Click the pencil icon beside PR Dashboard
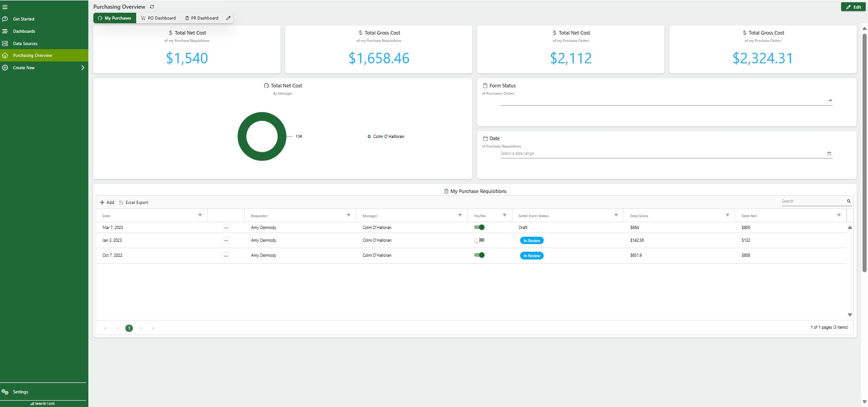 click(228, 18)
